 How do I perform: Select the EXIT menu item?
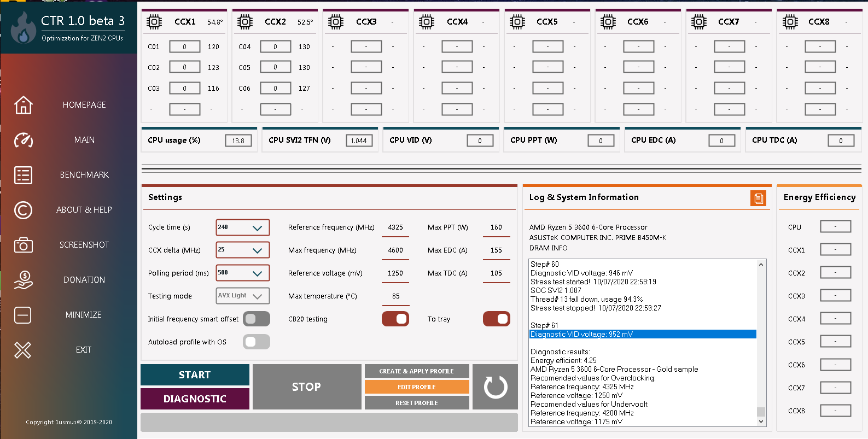point(83,350)
